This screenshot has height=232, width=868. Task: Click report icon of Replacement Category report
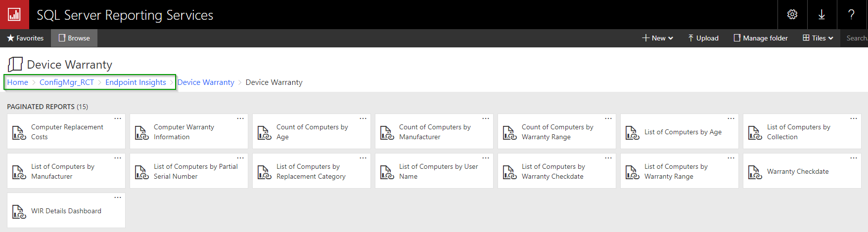(x=264, y=172)
